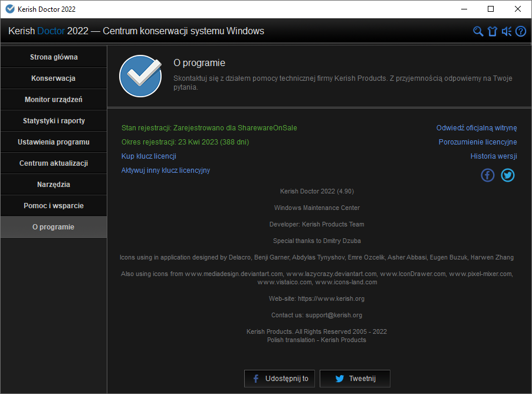Open Odwiedź oficjalną witrynę link
The width and height of the screenshot is (532, 394).
click(477, 128)
